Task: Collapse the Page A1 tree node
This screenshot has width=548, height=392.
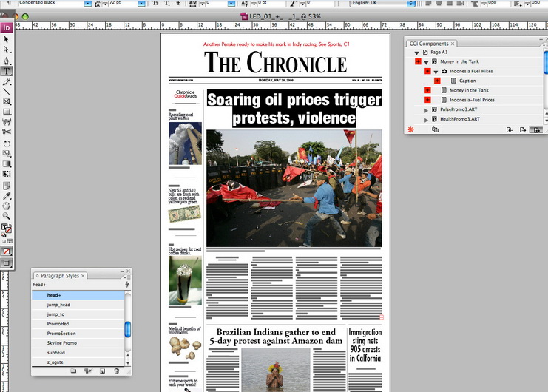Action: [x=416, y=53]
